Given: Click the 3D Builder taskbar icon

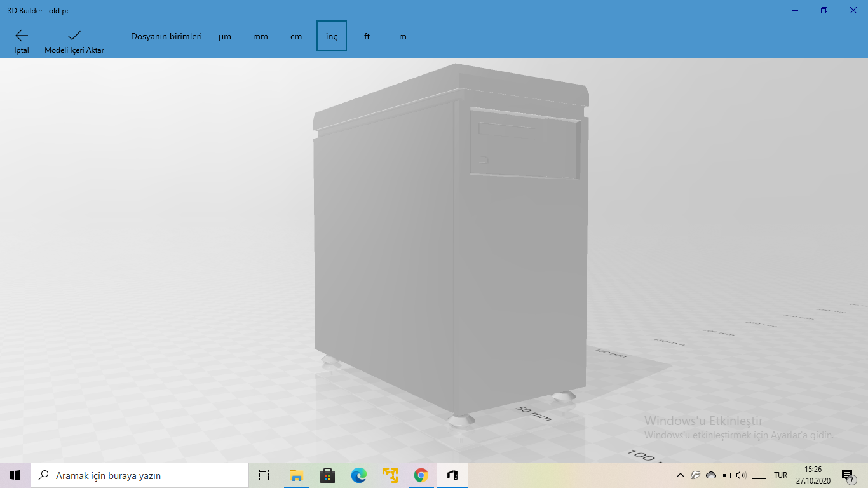Looking at the screenshot, I should (452, 475).
